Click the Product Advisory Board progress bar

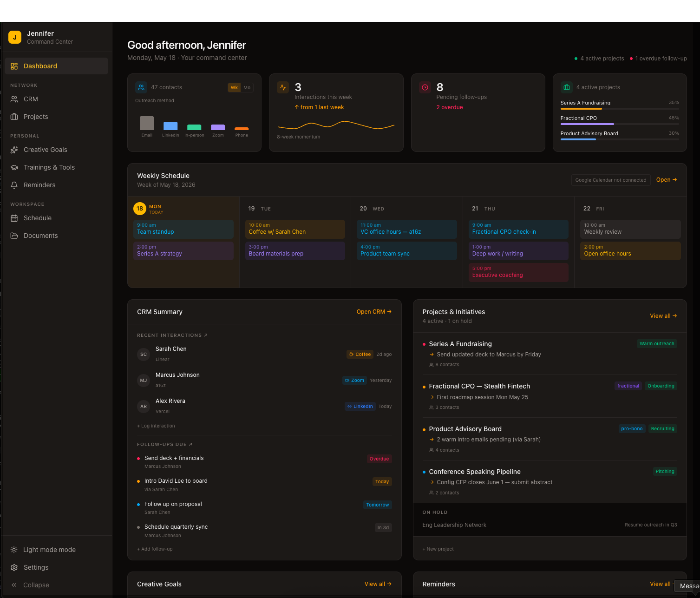620,139
